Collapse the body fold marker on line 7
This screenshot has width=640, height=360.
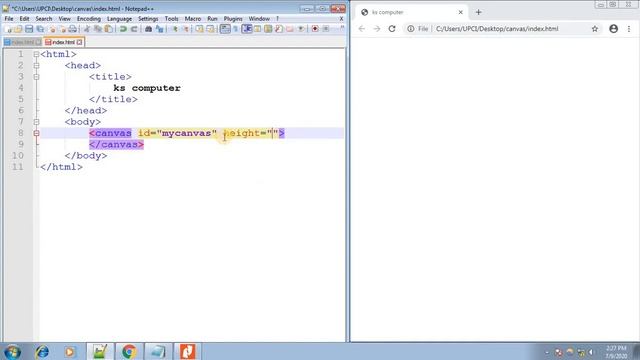[36, 122]
